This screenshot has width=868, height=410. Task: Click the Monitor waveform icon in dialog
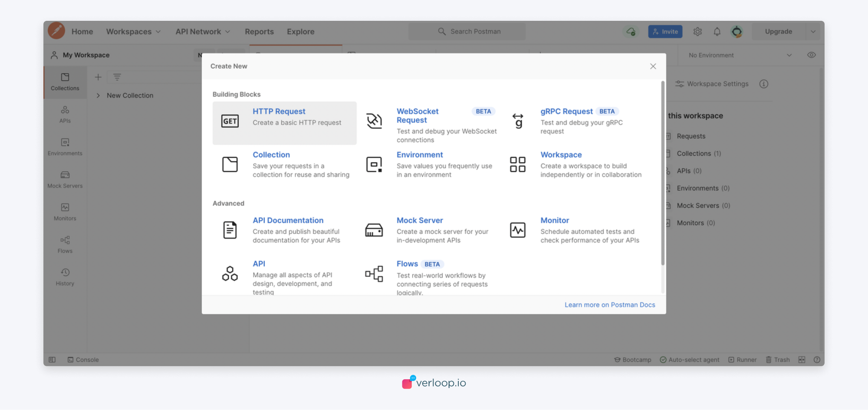[x=518, y=230]
